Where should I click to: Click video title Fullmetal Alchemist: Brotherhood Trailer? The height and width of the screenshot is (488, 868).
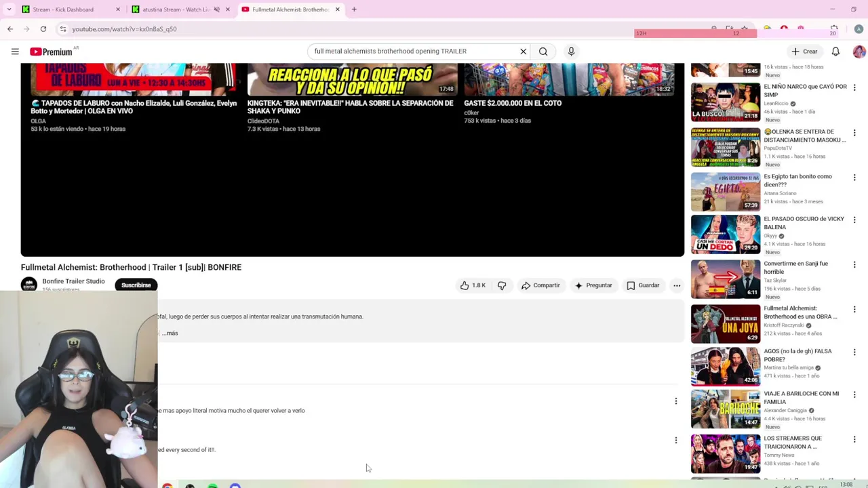coord(131,267)
